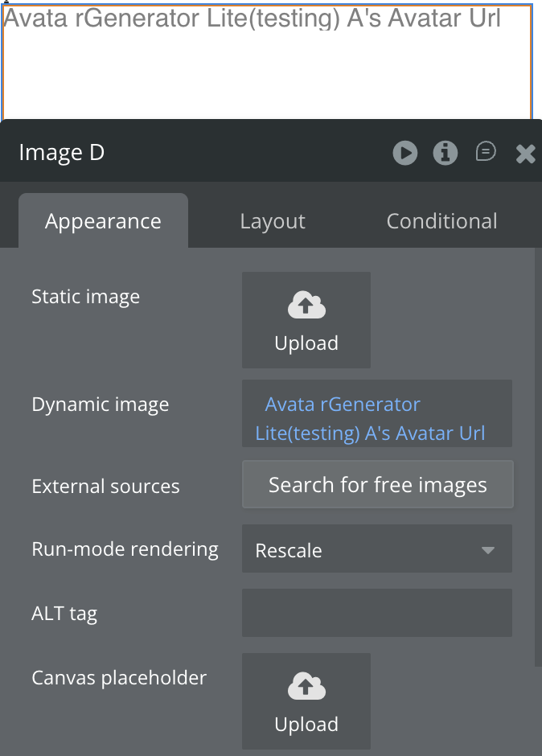
Task: Open the Layout tab
Action: (x=273, y=221)
